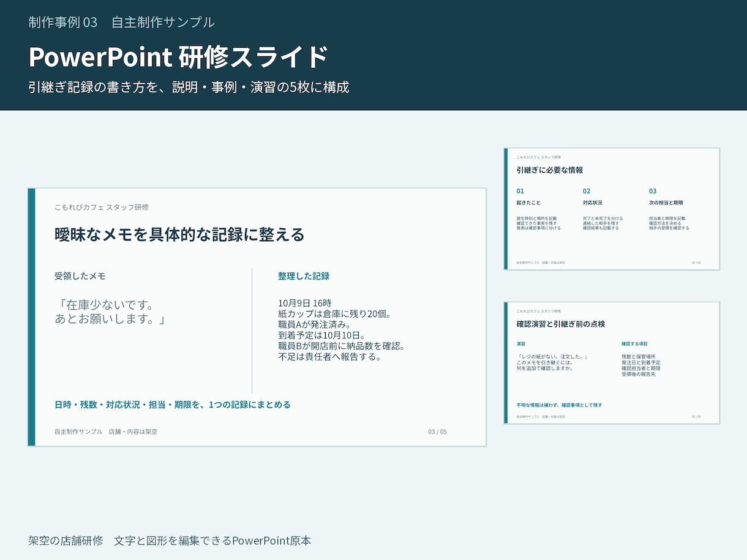Click the '次の担当と期限' column heading

coord(666,203)
